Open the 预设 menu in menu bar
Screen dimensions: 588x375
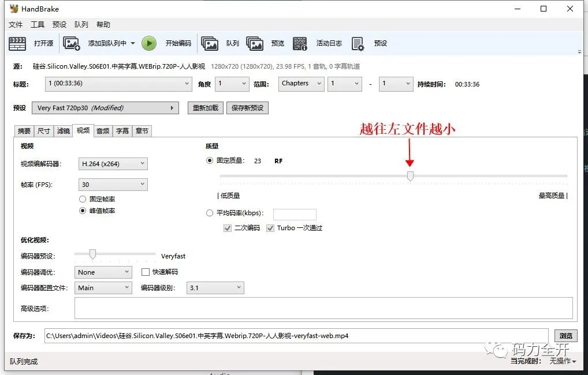[x=59, y=25]
